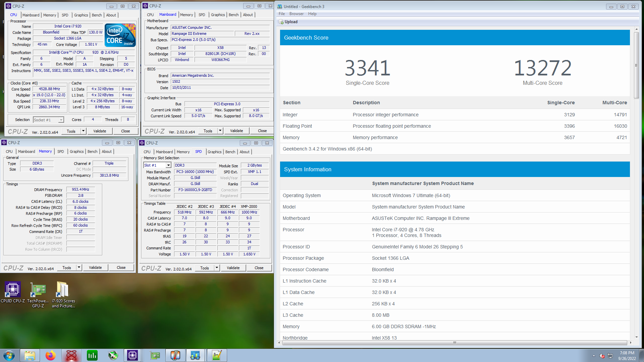644x362 pixels.
Task: Click the Memory row multi-core value 4721
Action: [622, 137]
